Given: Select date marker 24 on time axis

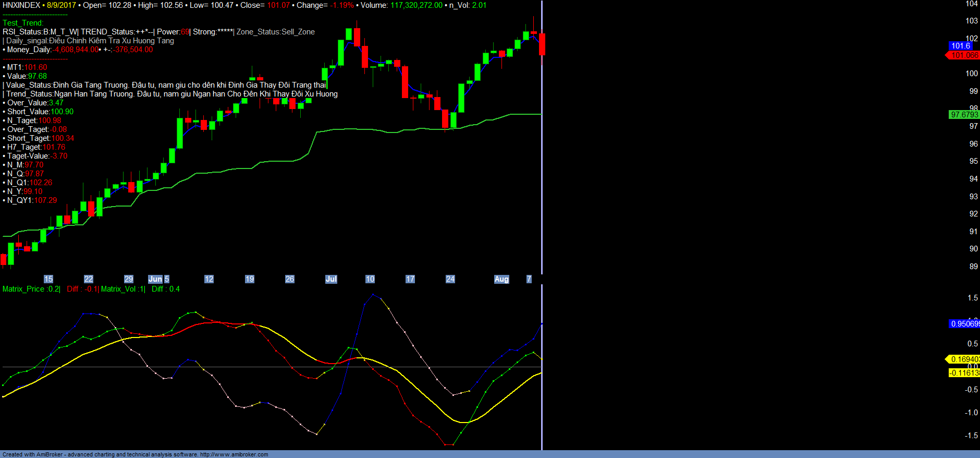Looking at the screenshot, I should point(450,279).
